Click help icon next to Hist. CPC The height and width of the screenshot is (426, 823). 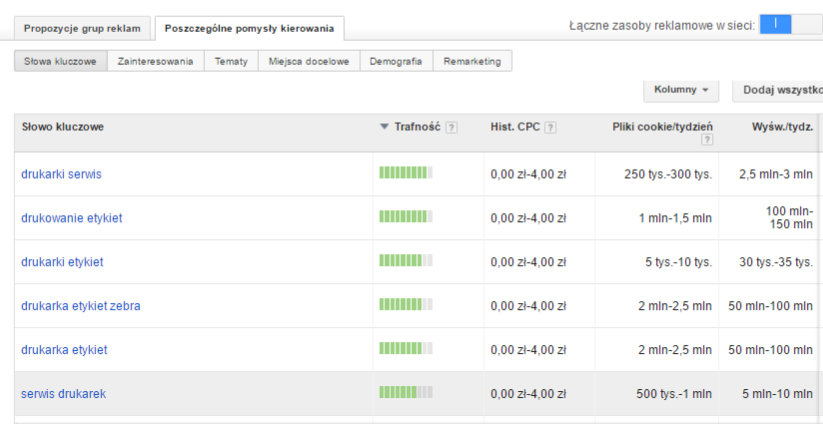551,127
